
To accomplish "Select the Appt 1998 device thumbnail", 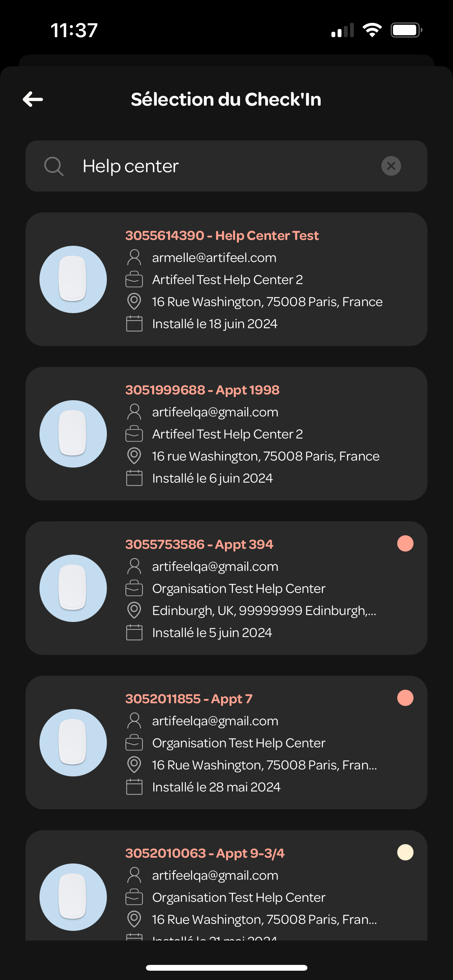I will (73, 434).
